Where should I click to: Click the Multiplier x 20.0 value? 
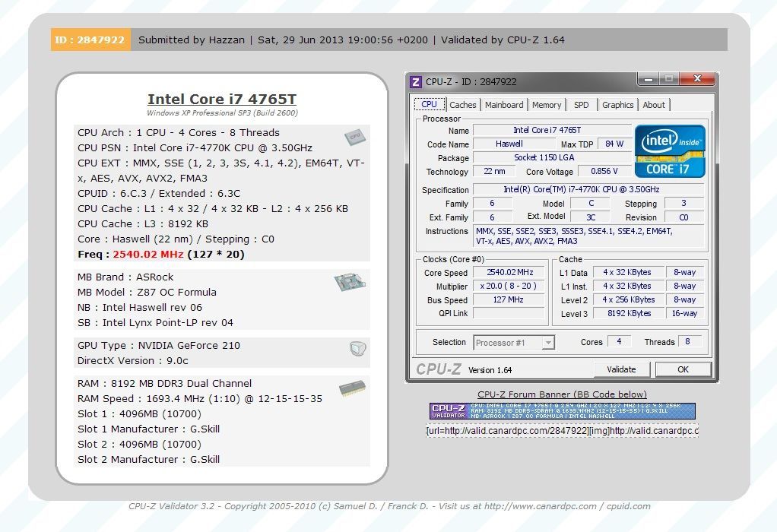pos(509,286)
